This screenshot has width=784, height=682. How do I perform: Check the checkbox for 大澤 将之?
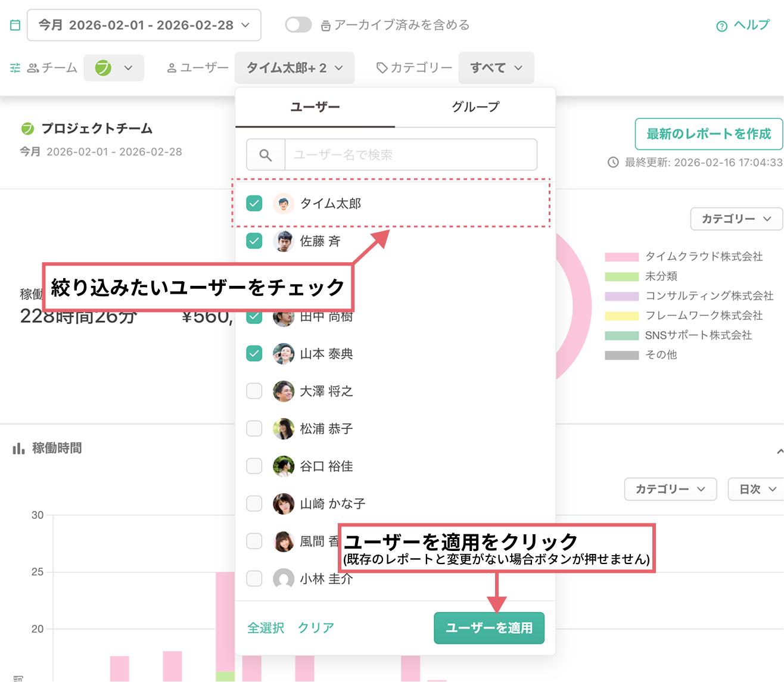254,391
